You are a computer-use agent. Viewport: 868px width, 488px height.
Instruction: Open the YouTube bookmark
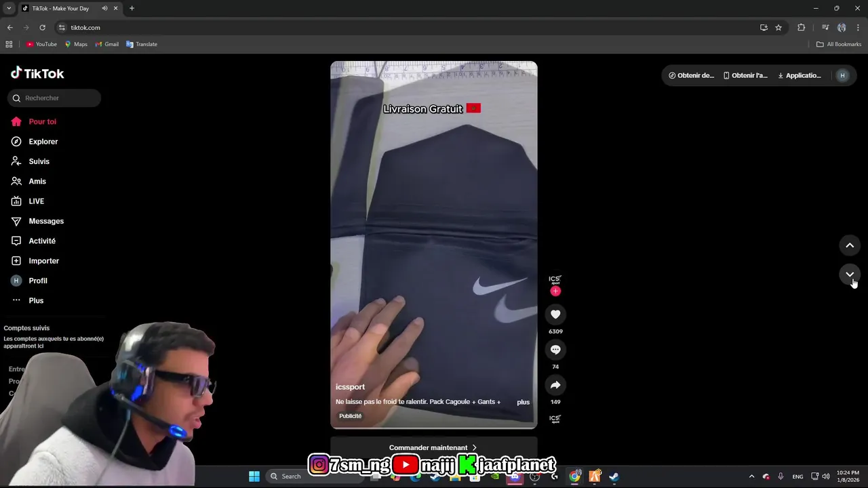coord(41,44)
